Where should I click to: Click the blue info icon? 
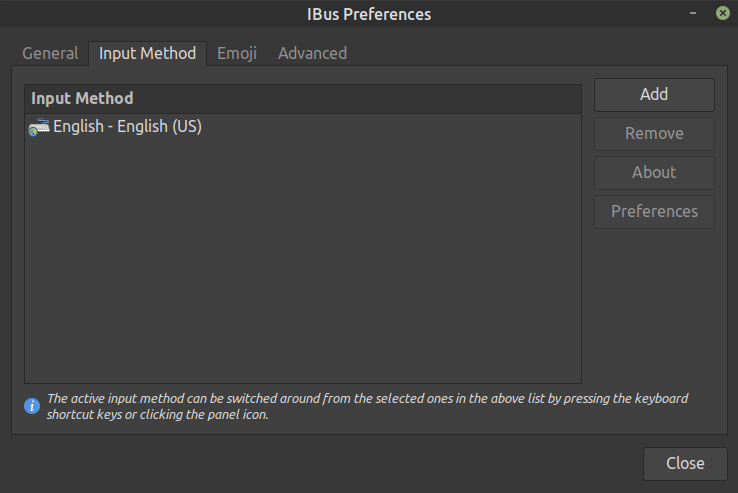32,406
